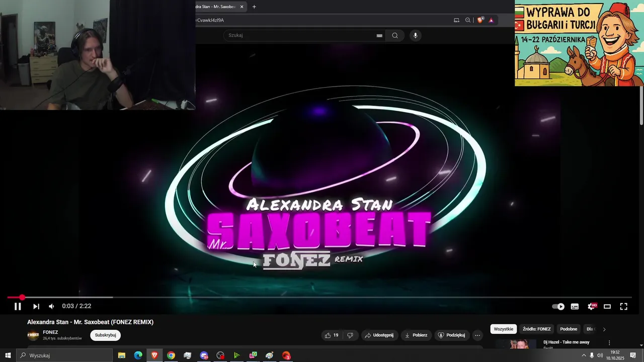
Task: Open the EA app taskbar icon
Action: [x=286, y=355]
